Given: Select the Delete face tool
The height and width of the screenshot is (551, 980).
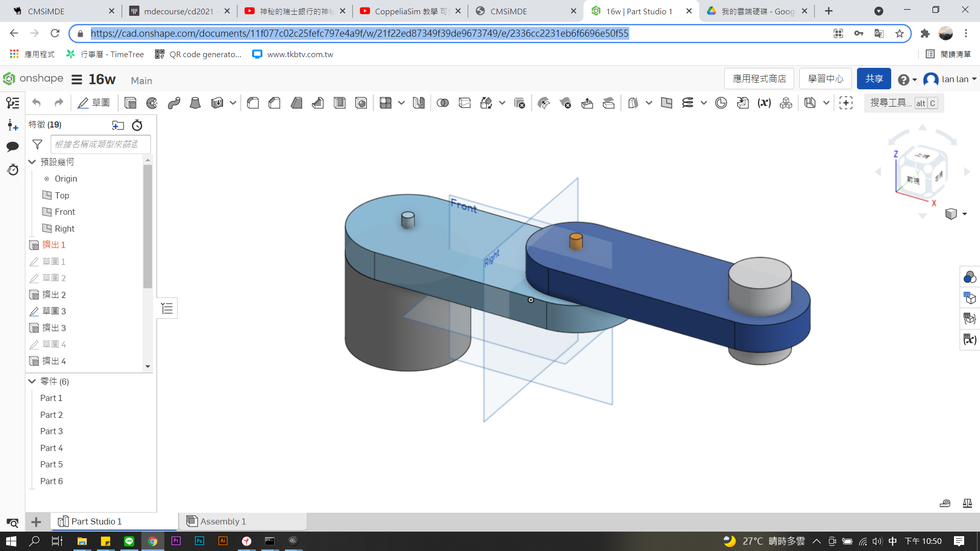Looking at the screenshot, I should pyautogui.click(x=565, y=103).
